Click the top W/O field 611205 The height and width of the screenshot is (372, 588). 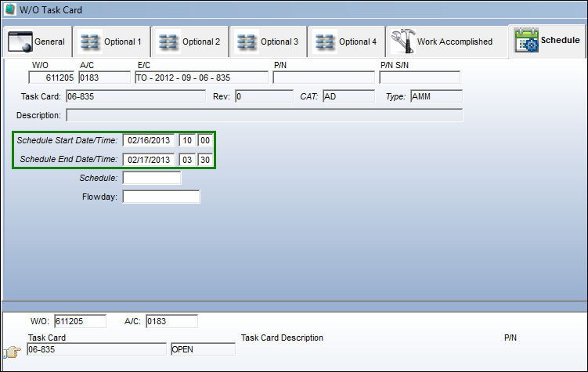[x=52, y=78]
